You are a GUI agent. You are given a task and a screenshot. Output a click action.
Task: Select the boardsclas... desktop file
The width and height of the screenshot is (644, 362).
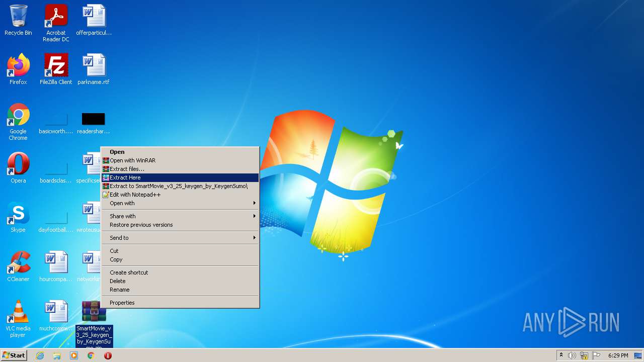[56, 173]
